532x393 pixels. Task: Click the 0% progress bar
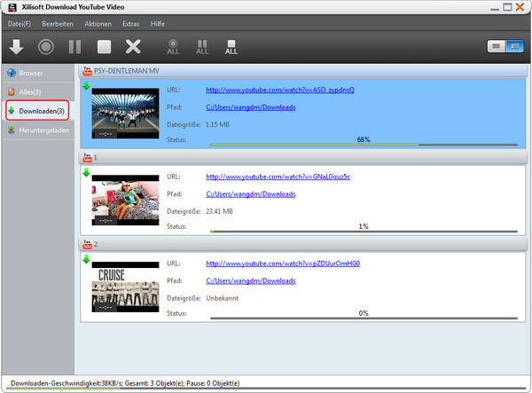click(364, 318)
